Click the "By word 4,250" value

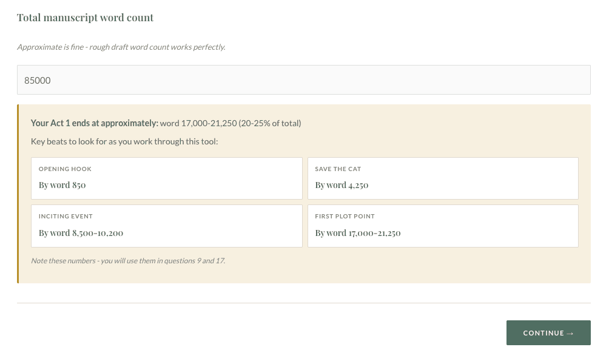tap(342, 185)
